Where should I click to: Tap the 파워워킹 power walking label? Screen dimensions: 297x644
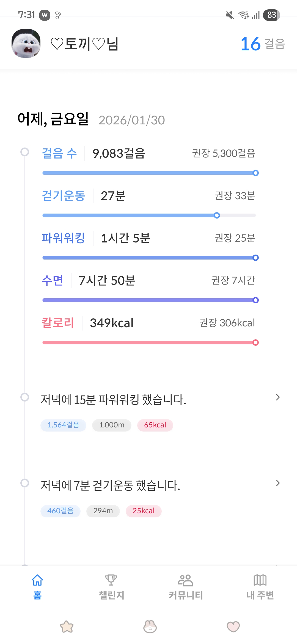click(63, 238)
